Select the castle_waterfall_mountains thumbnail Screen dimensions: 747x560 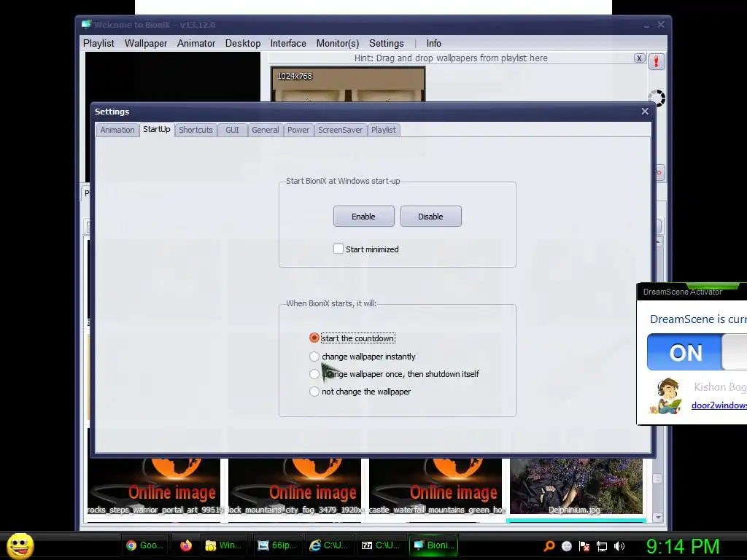pyautogui.click(x=436, y=486)
